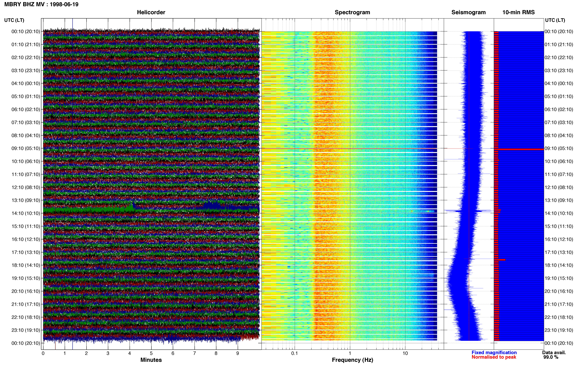The image size is (588, 368).
Task: Click '20:10 (16:10)' beside the RMS panel
Action: click(x=559, y=291)
